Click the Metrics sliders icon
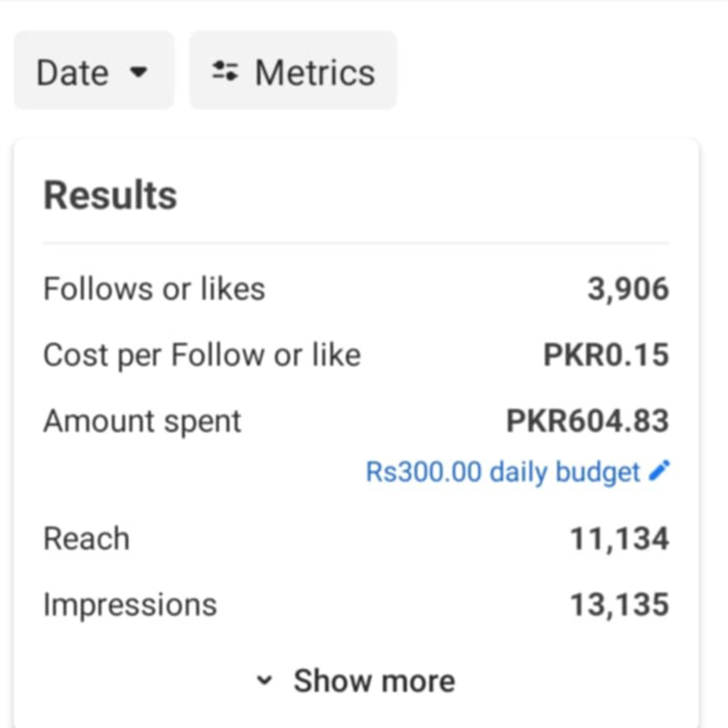Screen dimensions: 728x728 225,72
